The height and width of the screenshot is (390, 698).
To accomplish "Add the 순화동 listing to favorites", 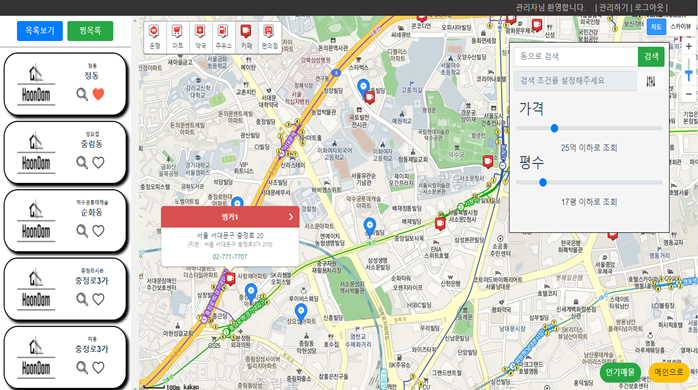I will coord(98,231).
